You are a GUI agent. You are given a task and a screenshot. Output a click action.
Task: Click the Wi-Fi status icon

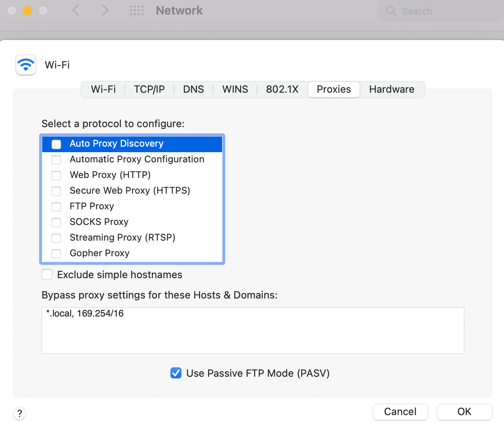tap(25, 65)
